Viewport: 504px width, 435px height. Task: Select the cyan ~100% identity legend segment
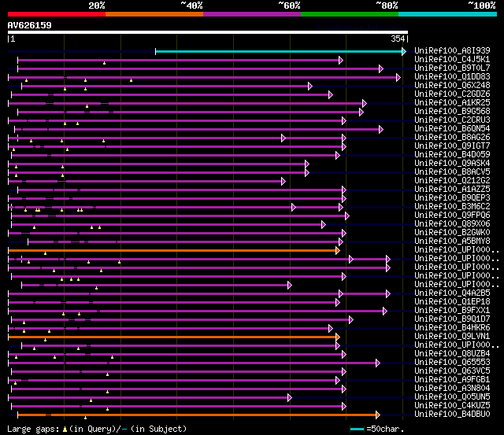(x=448, y=14)
